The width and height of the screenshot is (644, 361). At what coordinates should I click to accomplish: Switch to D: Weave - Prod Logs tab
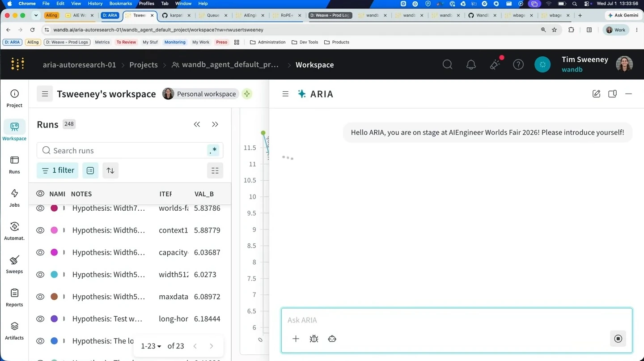click(x=331, y=15)
